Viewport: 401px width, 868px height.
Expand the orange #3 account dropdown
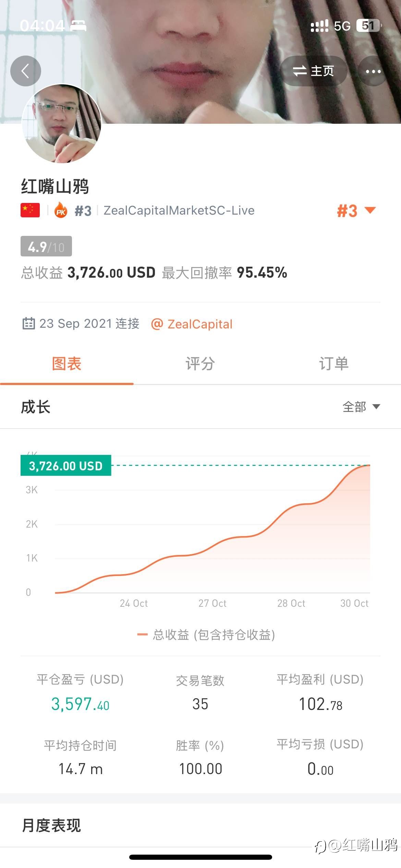point(356,210)
